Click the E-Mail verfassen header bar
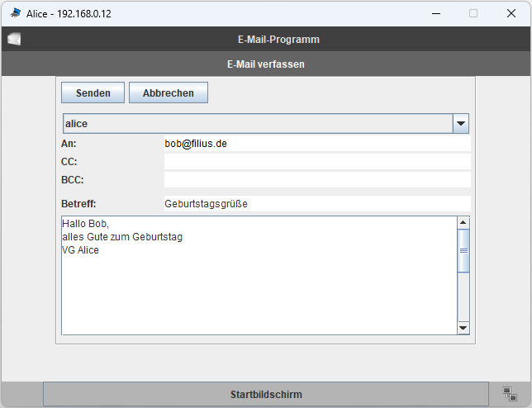 266,64
